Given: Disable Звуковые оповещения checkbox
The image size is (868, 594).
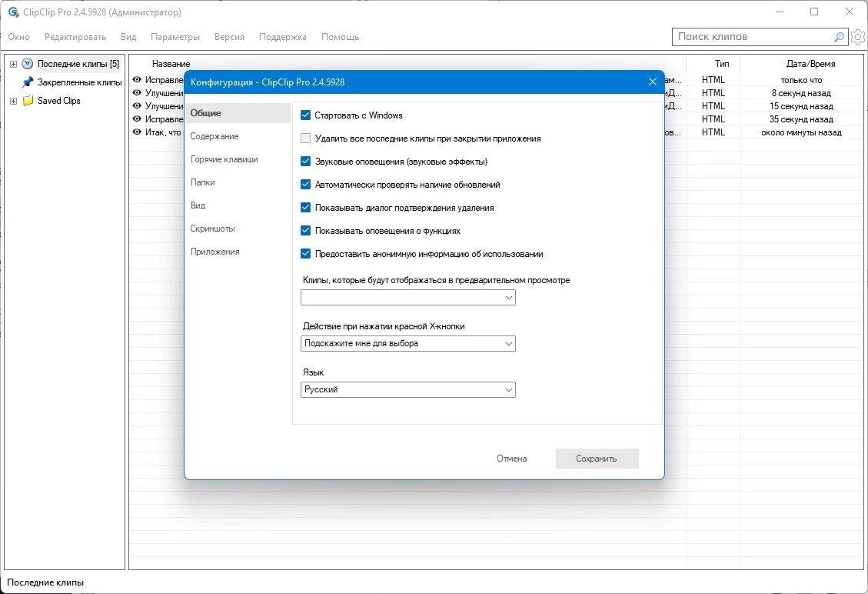Looking at the screenshot, I should point(305,162).
